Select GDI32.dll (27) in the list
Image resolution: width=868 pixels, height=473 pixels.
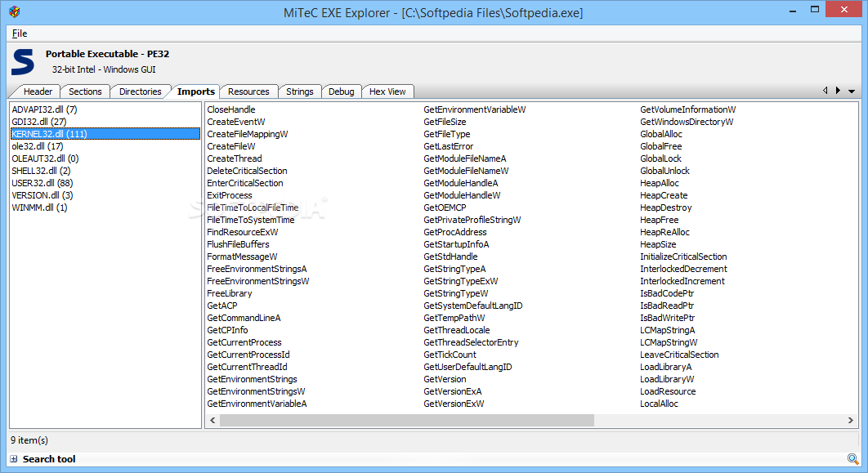38,122
